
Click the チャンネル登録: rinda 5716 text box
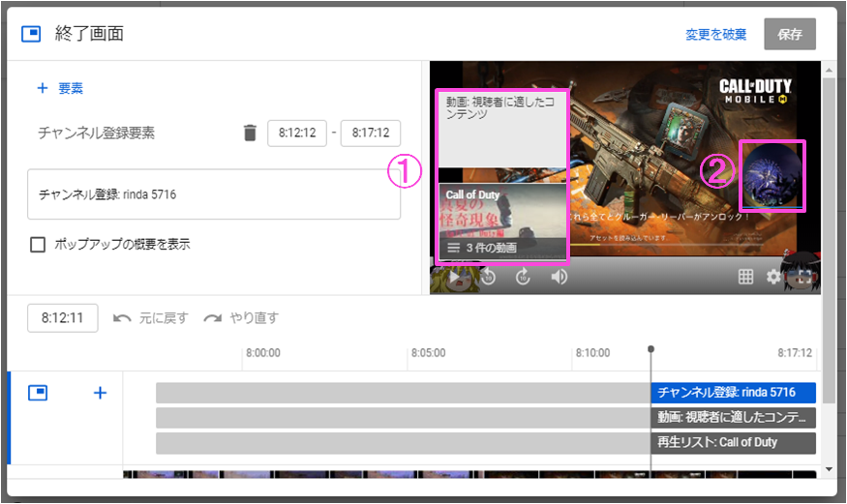click(214, 194)
